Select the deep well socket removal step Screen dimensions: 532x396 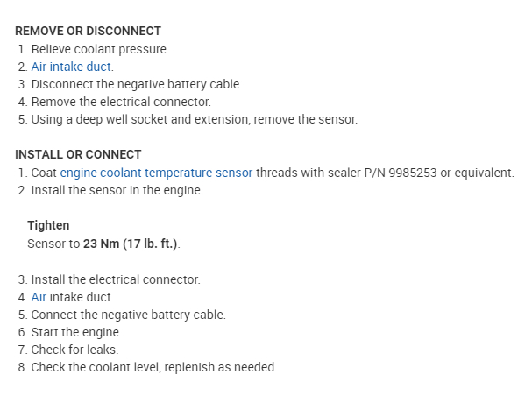194,119
